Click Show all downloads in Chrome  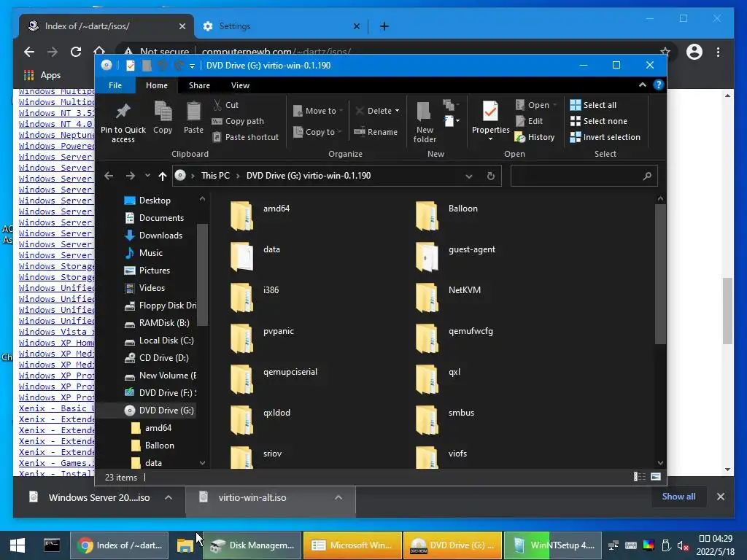pos(678,496)
